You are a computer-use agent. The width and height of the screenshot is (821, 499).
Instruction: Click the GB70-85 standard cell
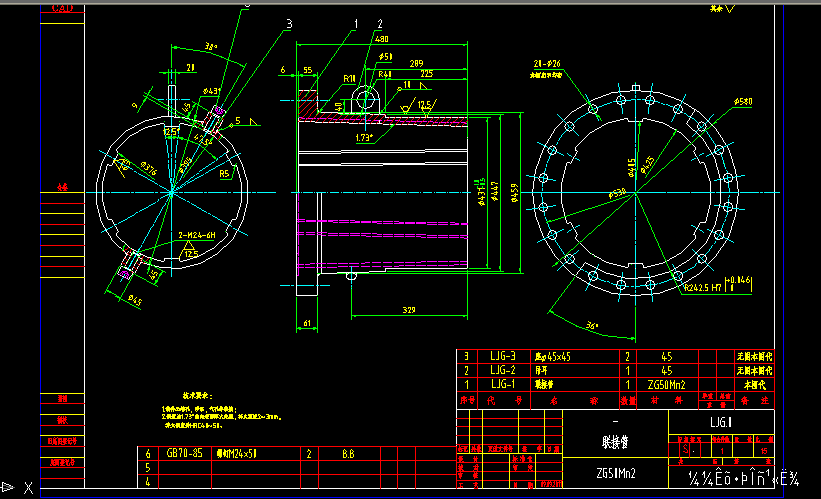click(x=184, y=453)
